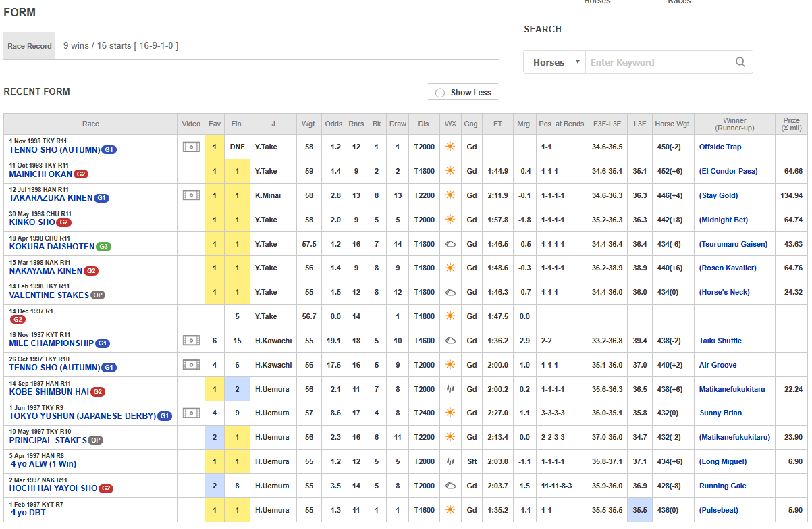812x529 pixels.
Task: Open winner Sunny Brian horse page
Action: [720, 413]
